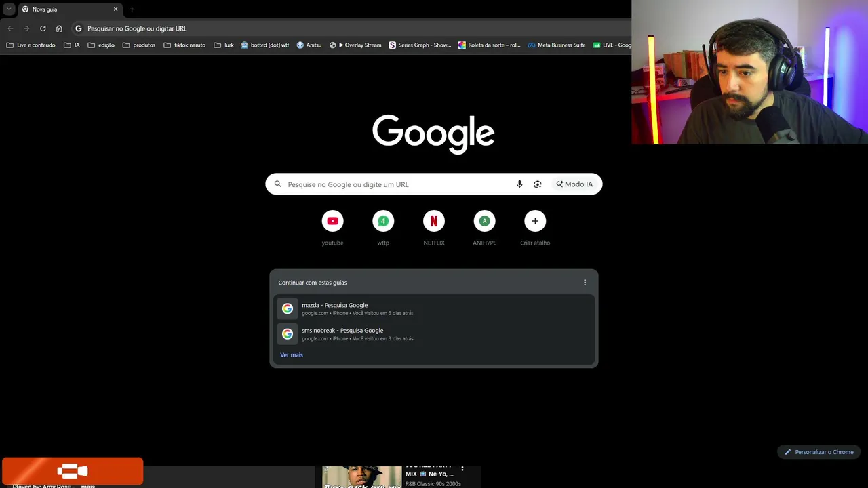
Task: Open the Roleta da sorte bookmark
Action: pyautogui.click(x=489, y=45)
